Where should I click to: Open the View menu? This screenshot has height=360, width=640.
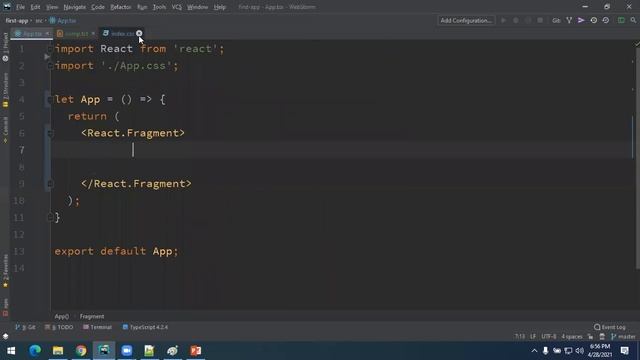(x=52, y=7)
